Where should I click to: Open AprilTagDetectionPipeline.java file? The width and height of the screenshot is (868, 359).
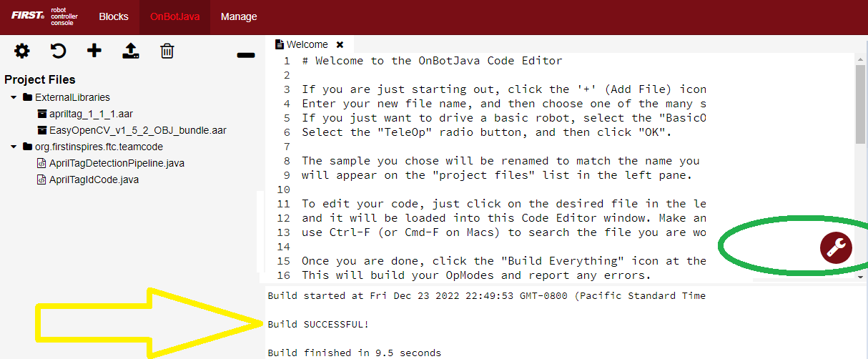point(117,163)
